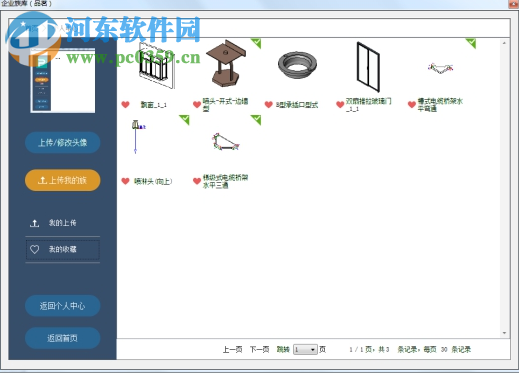This screenshot has height=376, width=519.
Task: Click scrollbar up arrow in family list
Action: tap(504, 43)
